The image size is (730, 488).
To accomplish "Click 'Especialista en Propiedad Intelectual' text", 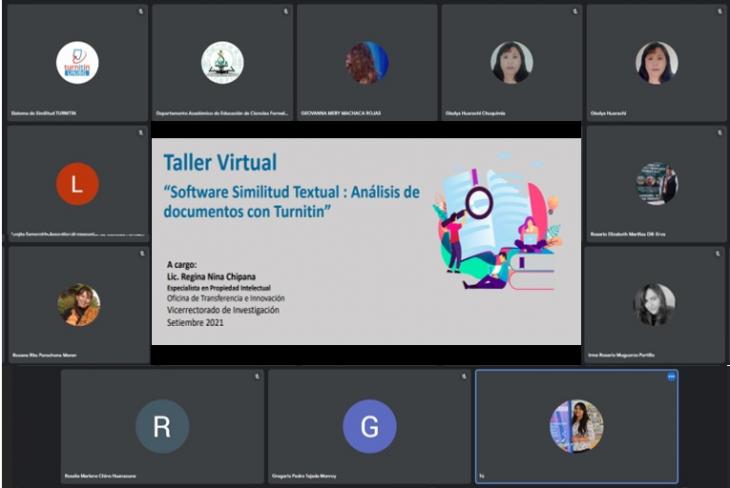I will (219, 288).
